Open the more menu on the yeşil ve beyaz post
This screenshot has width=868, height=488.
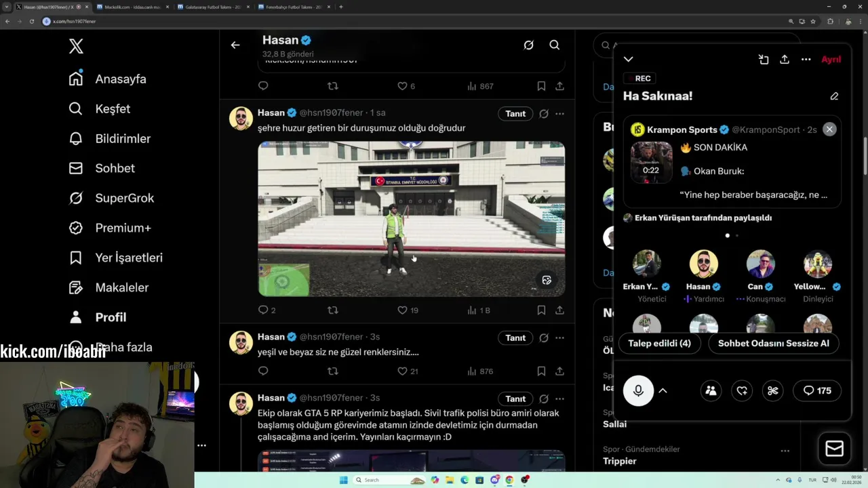(x=559, y=338)
